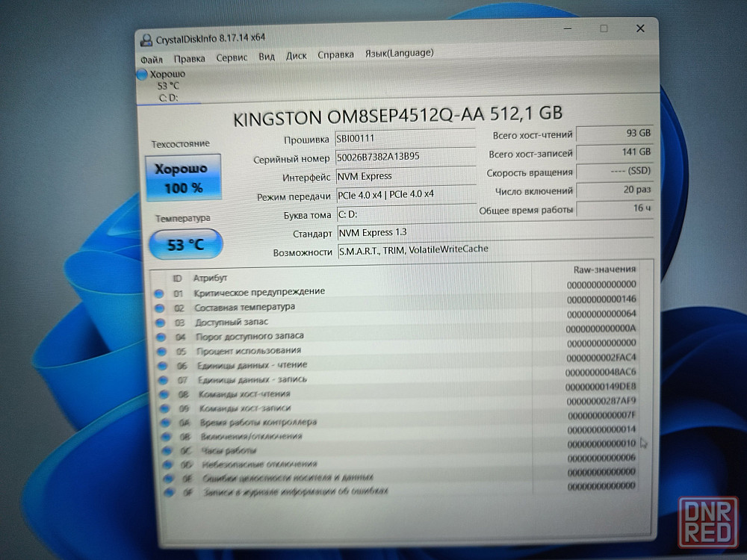Select the Команды хост-записи attribute text

[245, 408]
